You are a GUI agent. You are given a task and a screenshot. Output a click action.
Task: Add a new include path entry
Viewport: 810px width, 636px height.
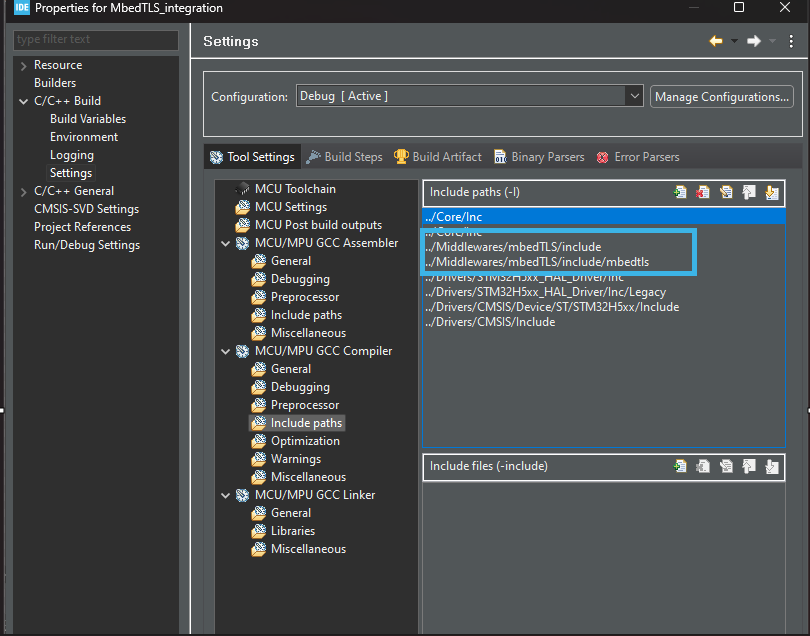click(x=681, y=192)
